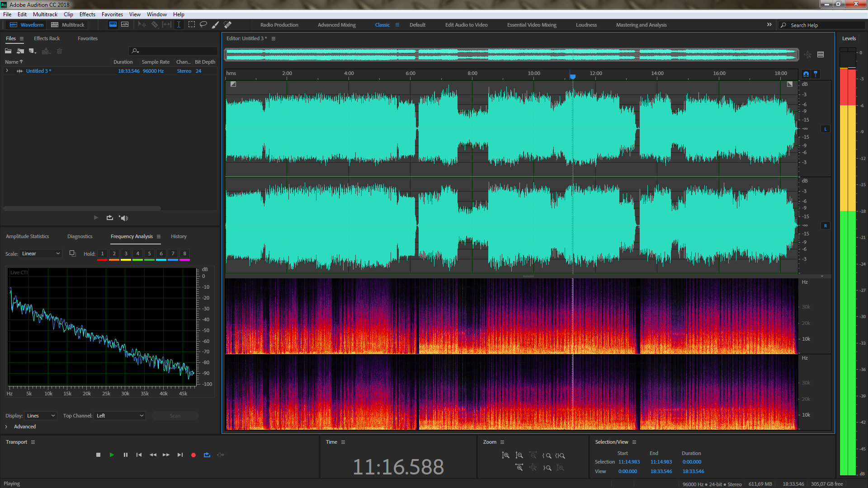Choose the Spot Healing Brush tool

(x=228, y=24)
